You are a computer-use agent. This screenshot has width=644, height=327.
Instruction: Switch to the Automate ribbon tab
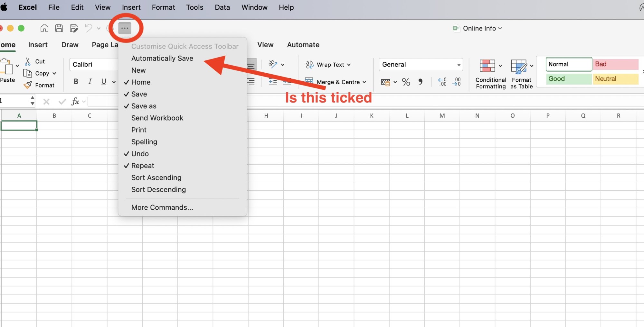coord(303,45)
